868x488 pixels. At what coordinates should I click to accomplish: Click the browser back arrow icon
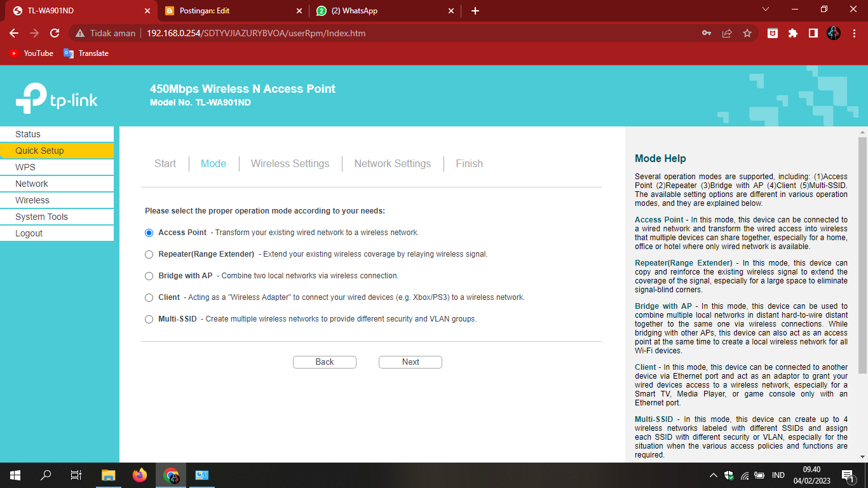click(x=14, y=33)
